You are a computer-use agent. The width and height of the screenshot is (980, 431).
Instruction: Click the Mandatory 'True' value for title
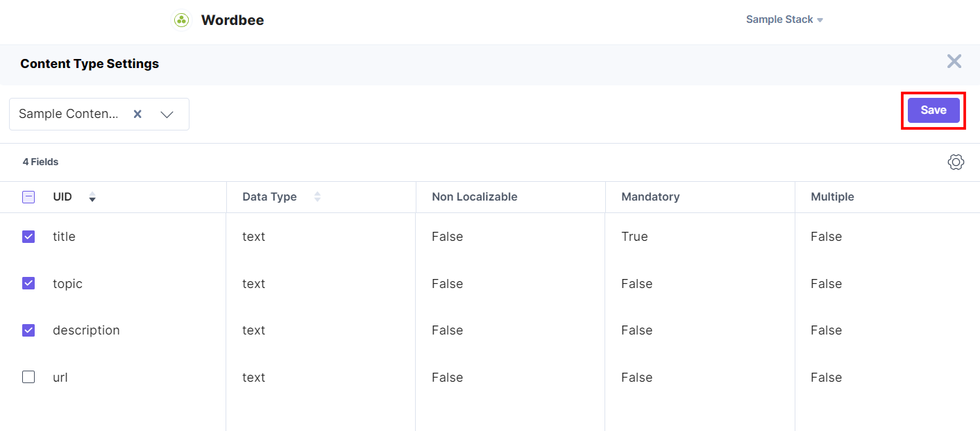click(634, 237)
